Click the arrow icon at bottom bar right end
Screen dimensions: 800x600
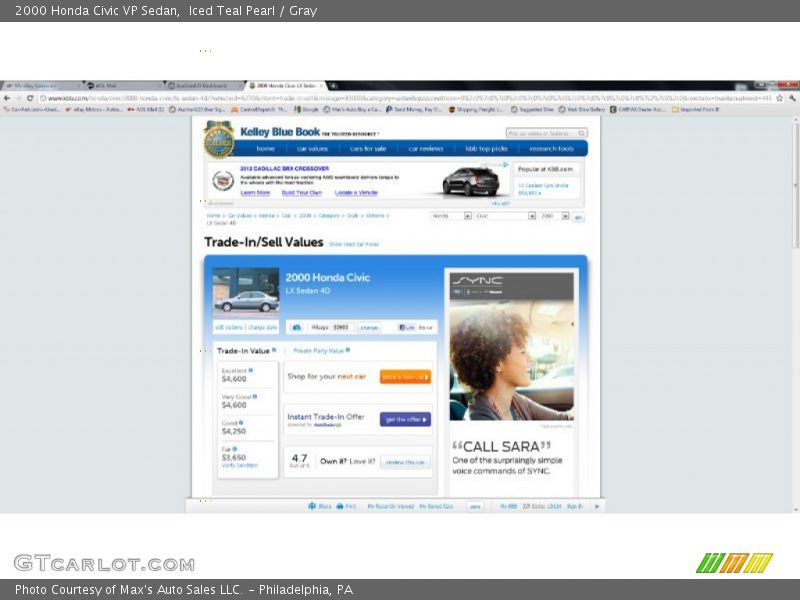click(x=596, y=506)
